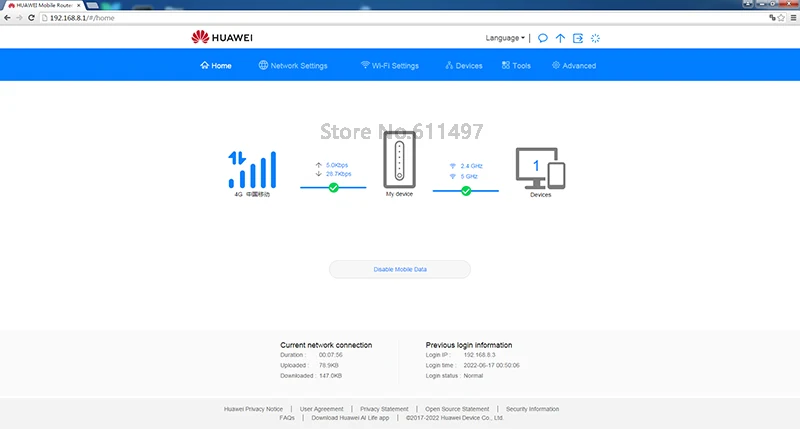Viewport: 800px width, 429px height.
Task: Click the browser address bar
Action: point(403,18)
